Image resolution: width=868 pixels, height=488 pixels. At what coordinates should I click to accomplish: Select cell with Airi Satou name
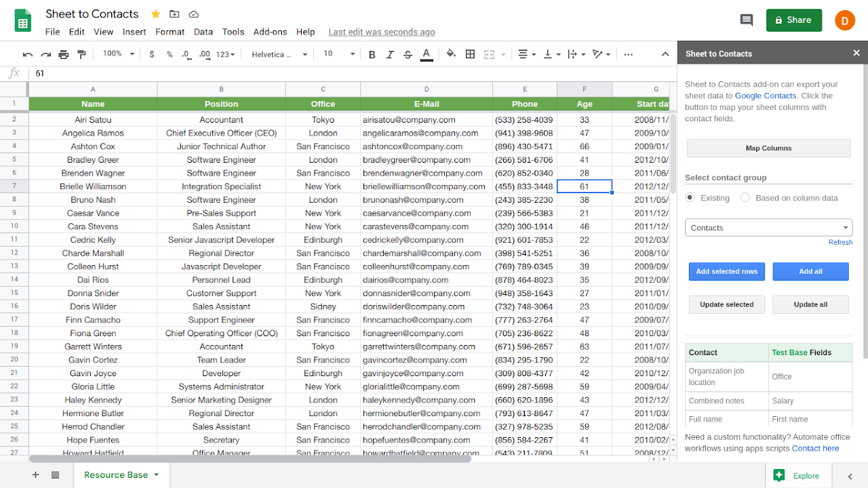(x=93, y=120)
